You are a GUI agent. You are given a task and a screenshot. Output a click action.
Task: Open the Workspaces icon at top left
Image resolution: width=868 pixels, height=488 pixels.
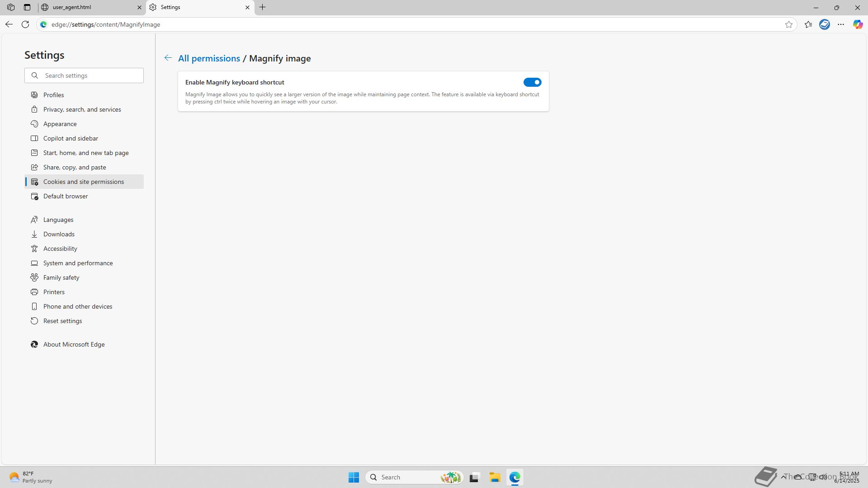pos(11,7)
